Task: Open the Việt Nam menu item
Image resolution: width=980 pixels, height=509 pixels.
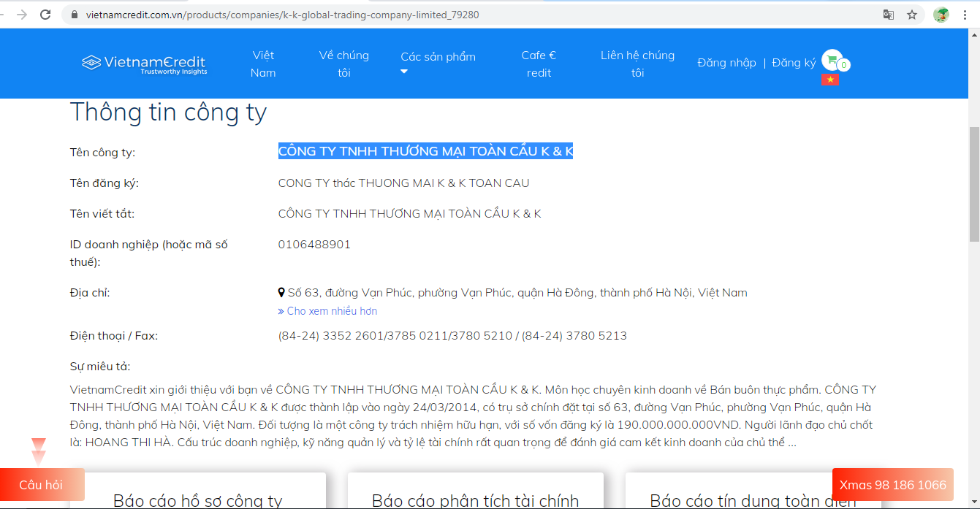Action: [x=263, y=64]
